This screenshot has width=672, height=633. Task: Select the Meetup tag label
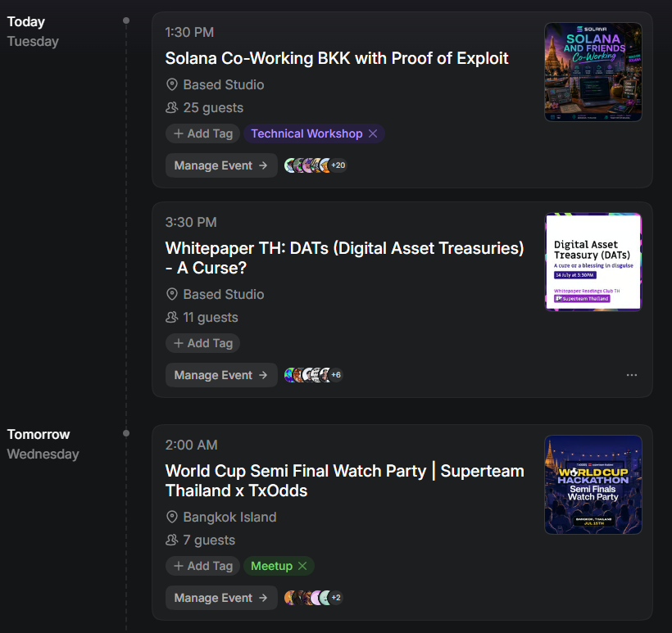point(272,566)
